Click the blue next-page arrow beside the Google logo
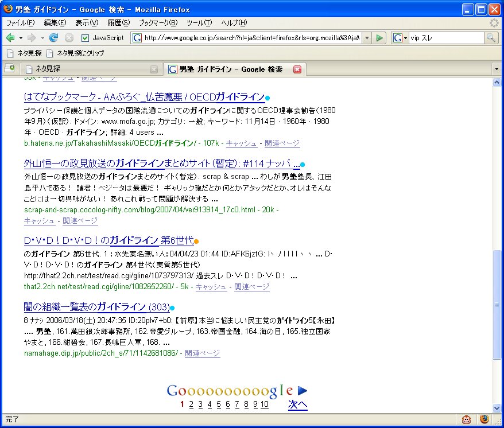 coord(302,390)
